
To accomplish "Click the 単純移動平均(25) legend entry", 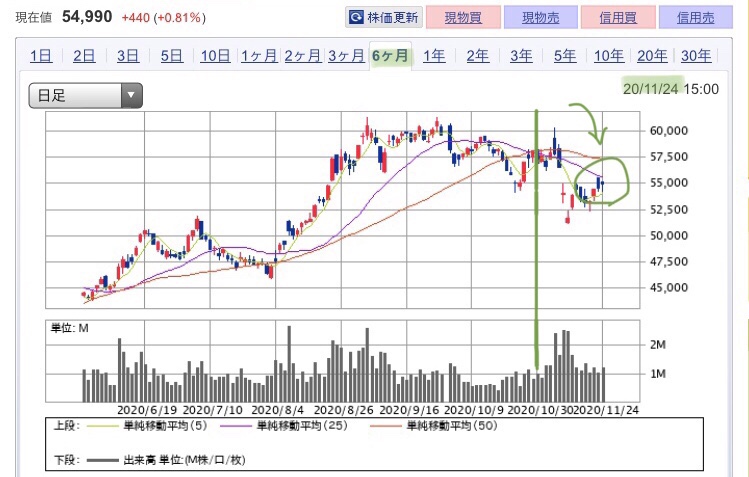I will 301,425.
